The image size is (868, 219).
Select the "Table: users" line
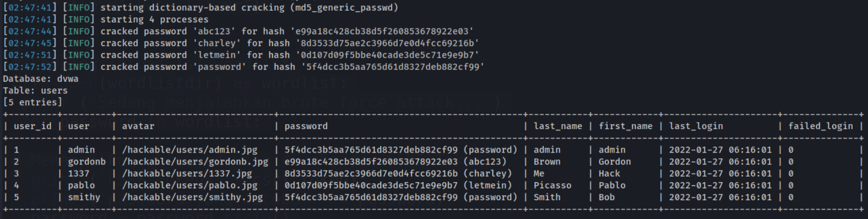[35, 90]
